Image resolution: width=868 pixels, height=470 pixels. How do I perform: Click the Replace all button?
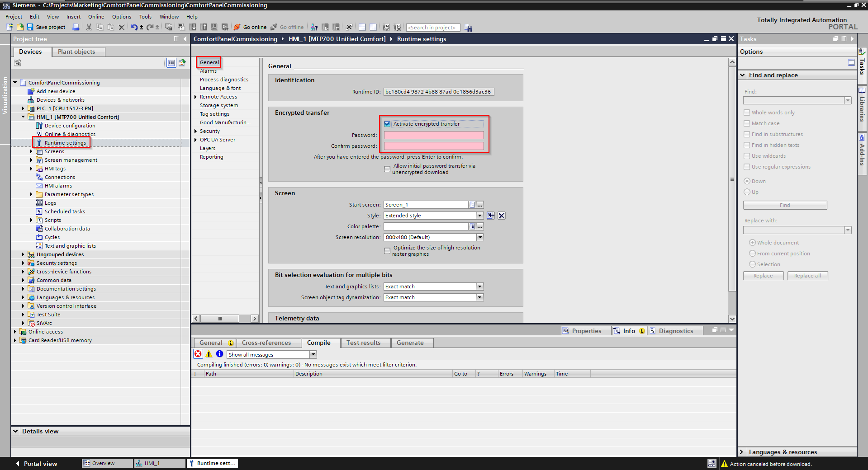click(807, 276)
